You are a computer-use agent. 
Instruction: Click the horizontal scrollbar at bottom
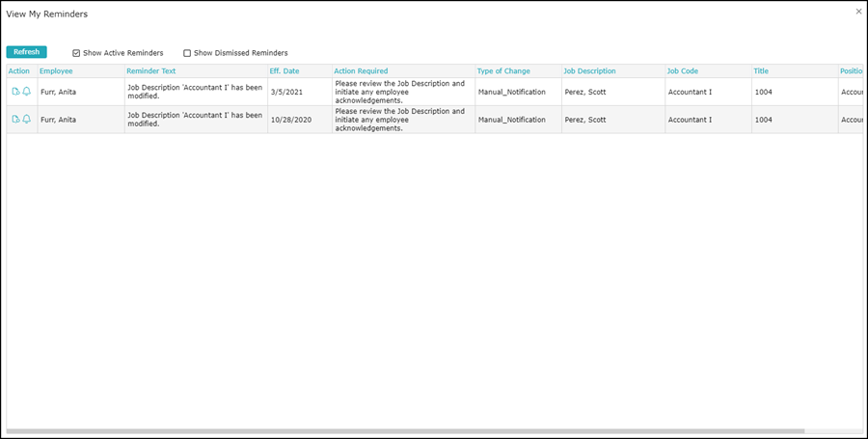click(x=405, y=431)
